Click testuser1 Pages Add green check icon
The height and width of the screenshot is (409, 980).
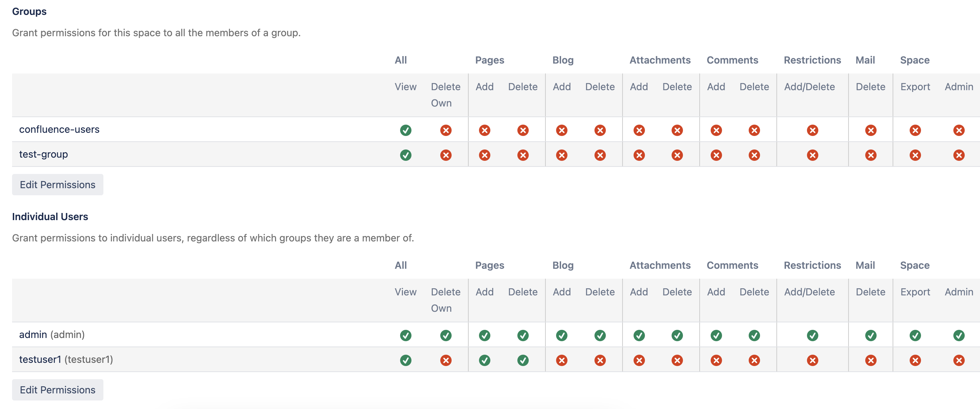484,360
